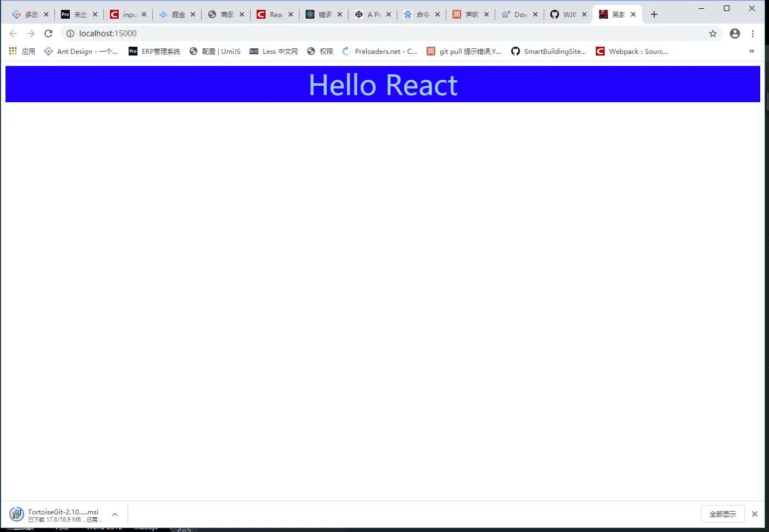Screen dimensions: 769x532
Task: Open the 'Ant Design' bookmark
Action: click(x=81, y=51)
